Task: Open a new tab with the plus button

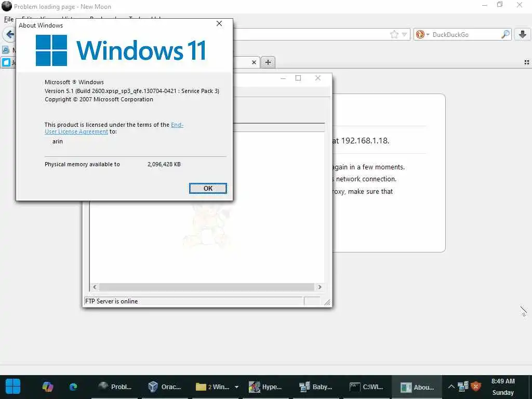Action: (x=268, y=62)
